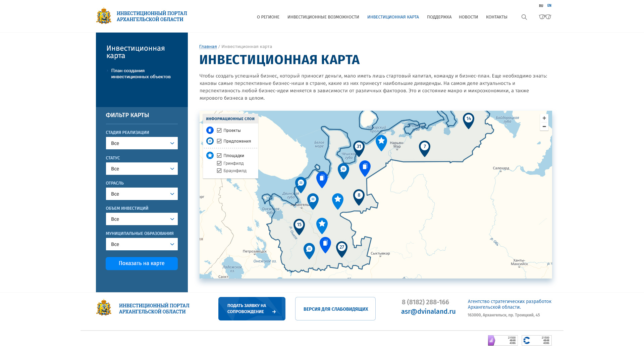644x352 pixels.
Task: Expand the Отрасль dropdown
Action: click(x=142, y=194)
